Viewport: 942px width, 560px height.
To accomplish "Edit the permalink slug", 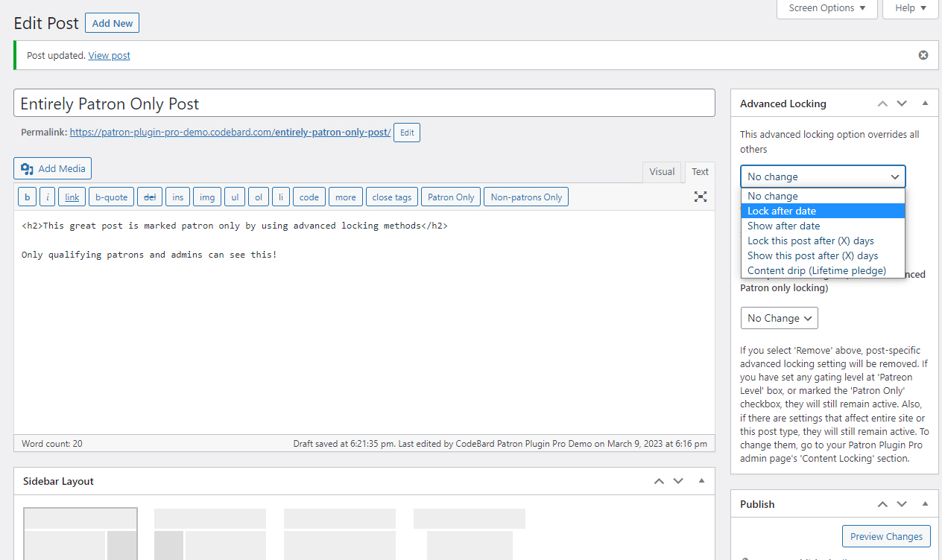I will pos(407,133).
